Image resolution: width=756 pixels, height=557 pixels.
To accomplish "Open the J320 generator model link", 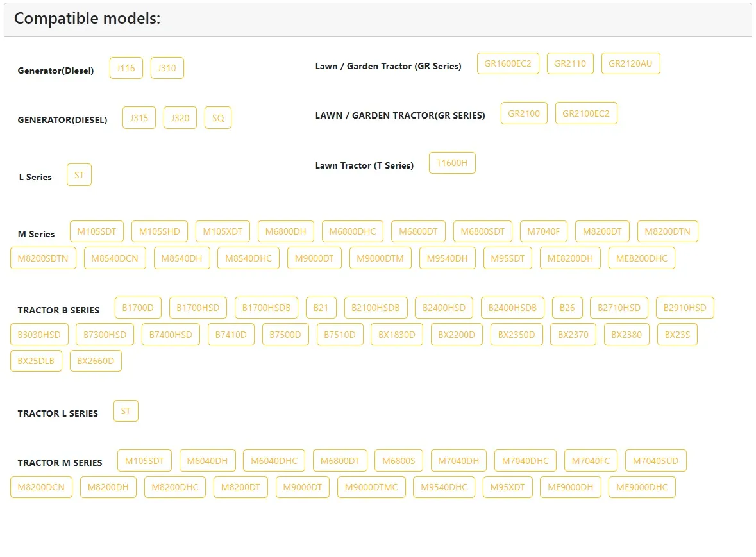I will tap(180, 118).
